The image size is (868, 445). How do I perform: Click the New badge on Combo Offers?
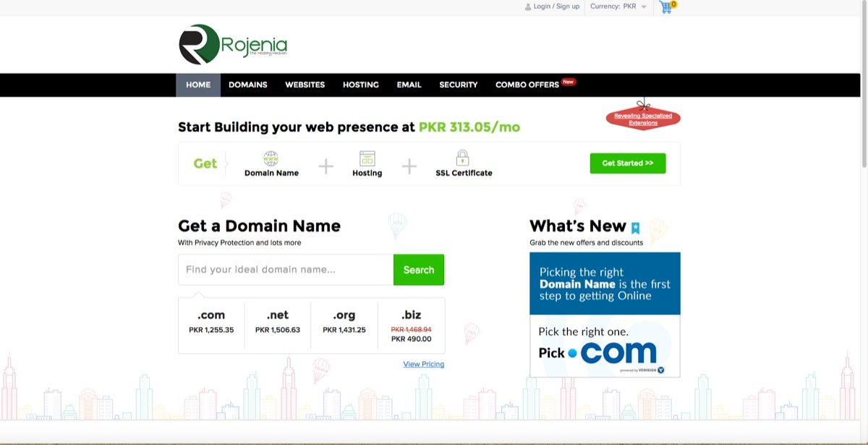coord(569,82)
